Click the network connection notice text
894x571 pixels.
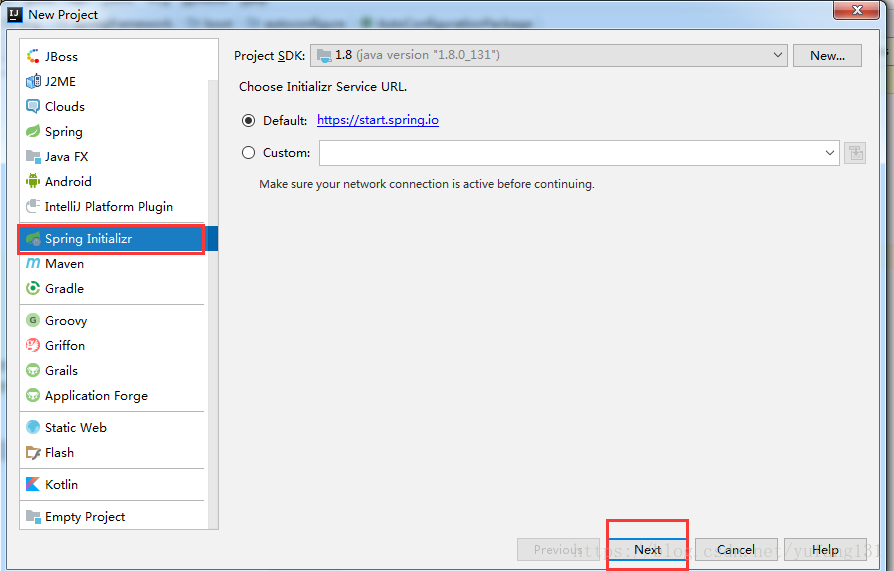coord(426,184)
